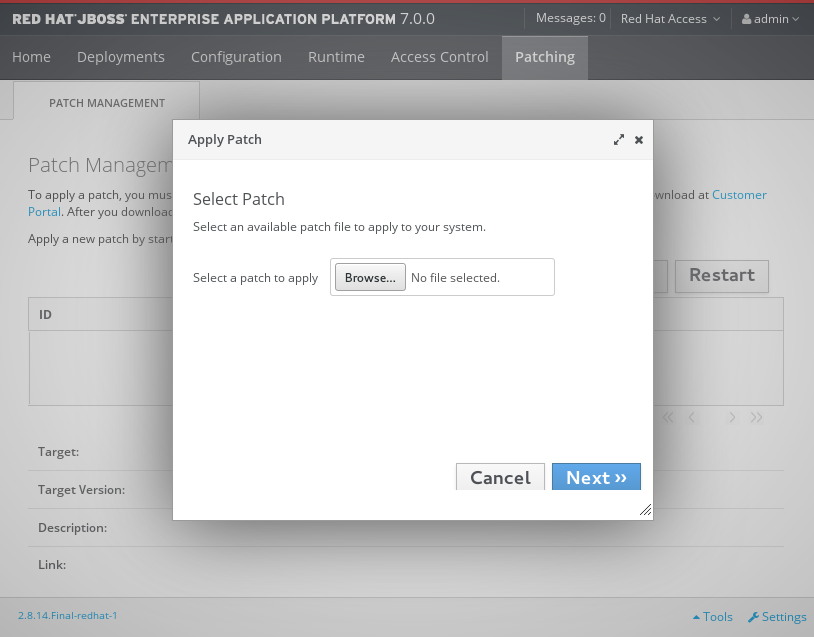Screen dimensions: 814x637
Task: Jump to the first page of the patch table
Action: tap(668, 418)
